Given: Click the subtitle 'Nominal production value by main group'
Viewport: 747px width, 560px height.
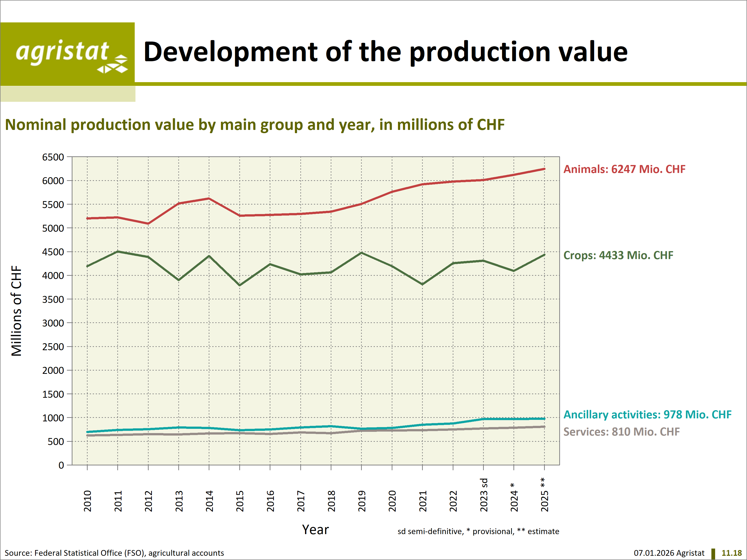Looking at the screenshot, I should (255, 124).
